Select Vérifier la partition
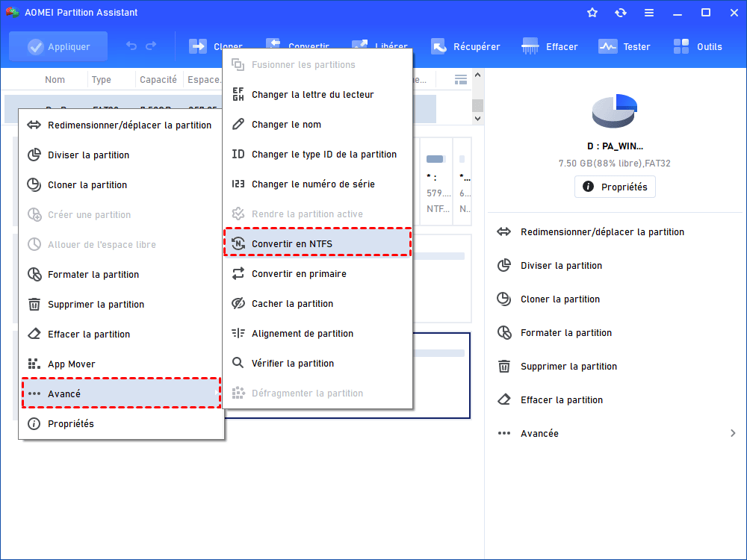 click(317, 364)
